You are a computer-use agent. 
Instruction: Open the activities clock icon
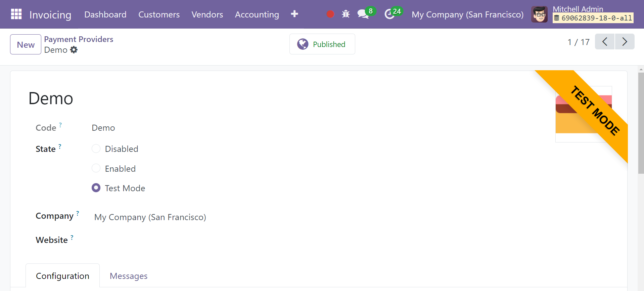(x=389, y=14)
